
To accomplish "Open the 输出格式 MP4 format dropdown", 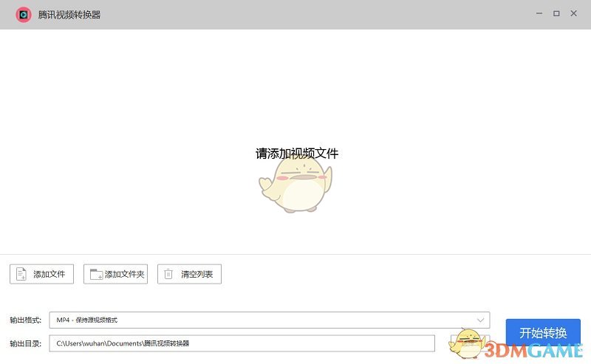I will coord(269,320).
